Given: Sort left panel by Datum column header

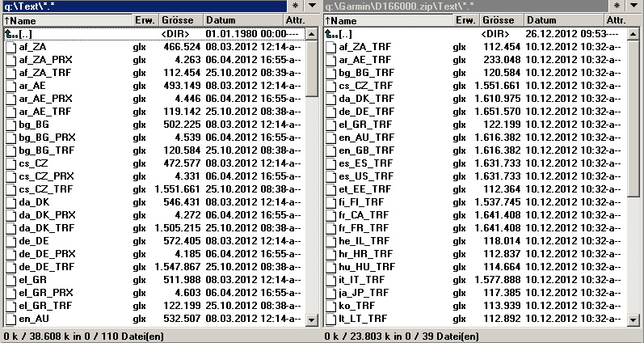Looking at the screenshot, I should pyautogui.click(x=243, y=20).
